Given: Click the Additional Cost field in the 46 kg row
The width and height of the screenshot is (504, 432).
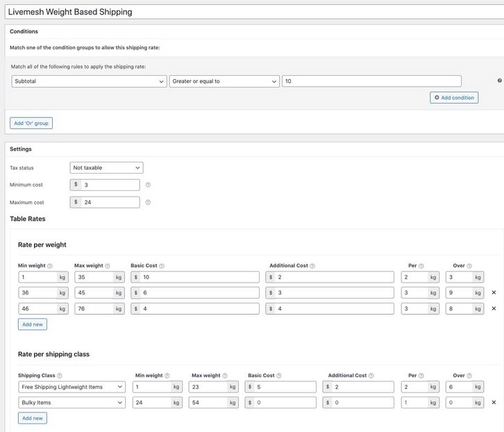Looking at the screenshot, I should tap(330, 308).
